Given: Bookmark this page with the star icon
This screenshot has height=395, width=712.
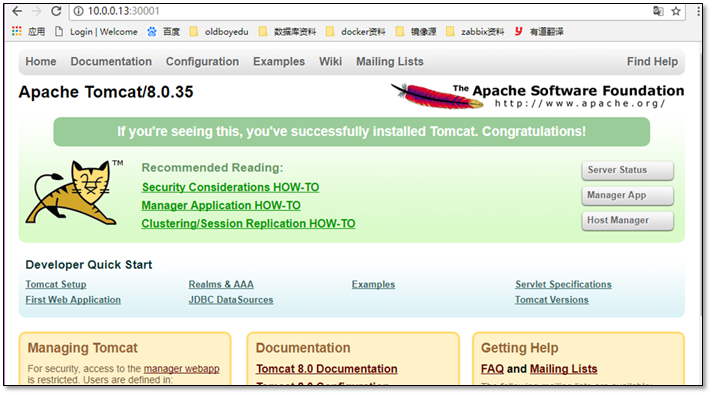Looking at the screenshot, I should (676, 11).
